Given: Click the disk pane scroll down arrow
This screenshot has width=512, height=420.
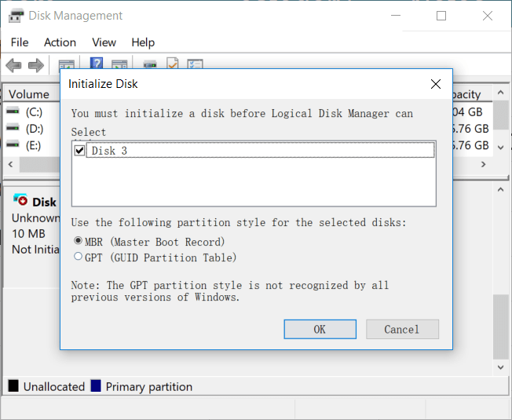Looking at the screenshot, I should [500, 367].
